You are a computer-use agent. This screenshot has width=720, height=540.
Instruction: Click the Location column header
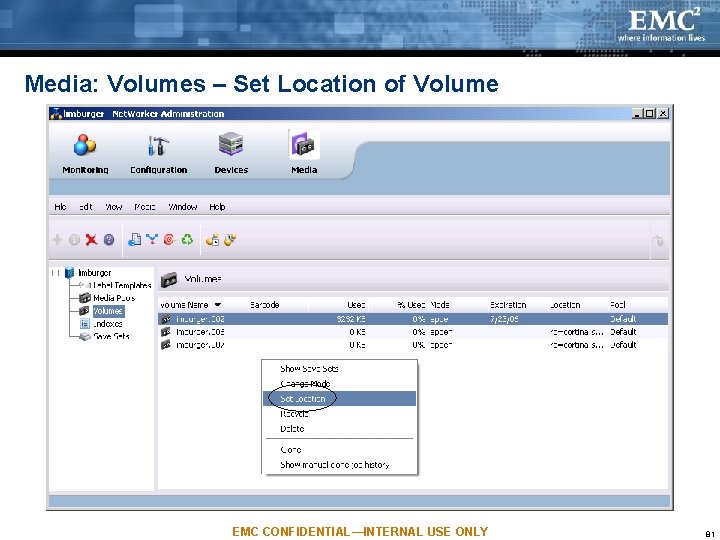coord(565,305)
